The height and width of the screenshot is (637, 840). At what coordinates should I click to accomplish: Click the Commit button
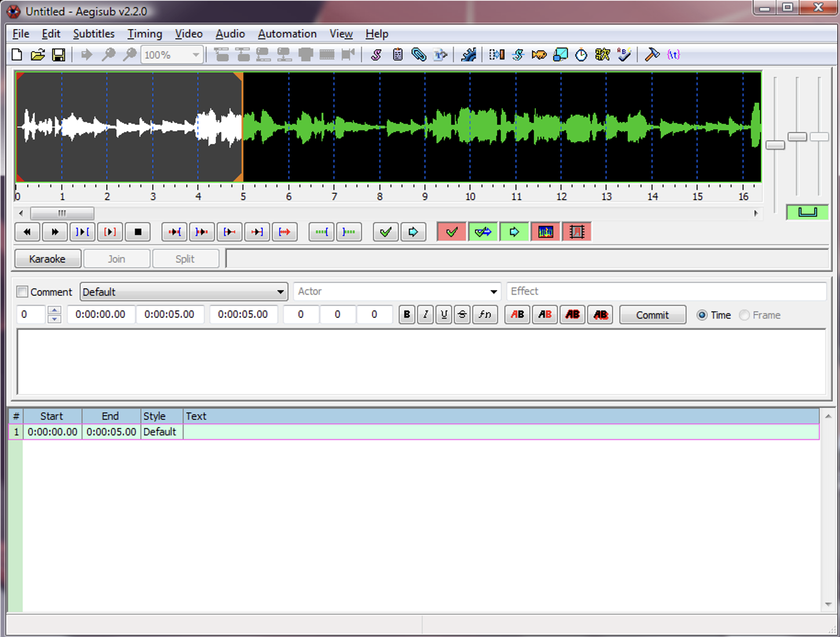tap(652, 315)
